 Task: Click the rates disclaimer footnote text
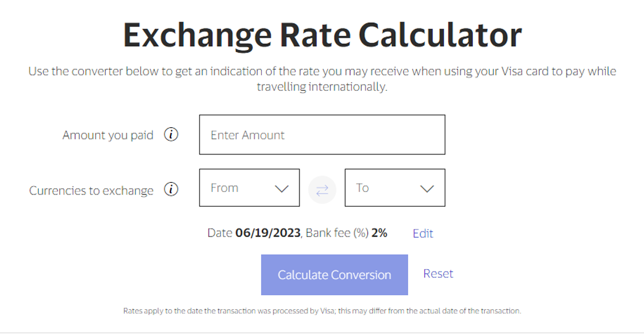point(322,311)
